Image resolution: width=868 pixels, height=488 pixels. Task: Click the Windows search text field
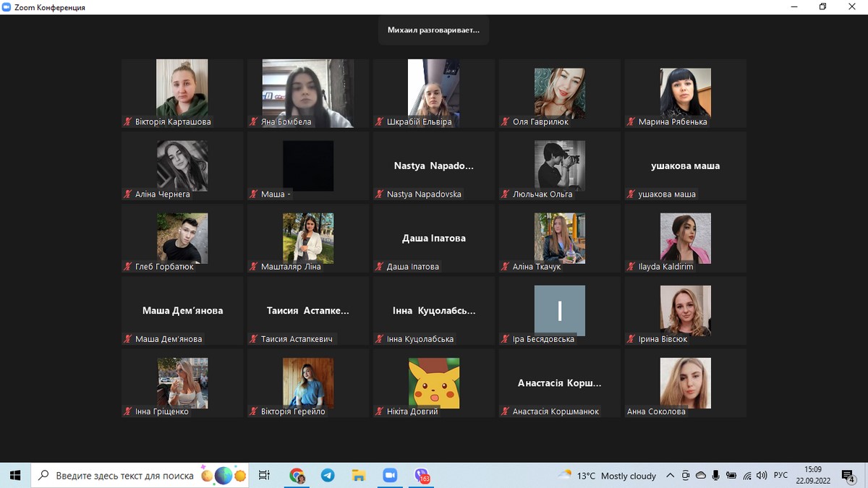tap(125, 476)
